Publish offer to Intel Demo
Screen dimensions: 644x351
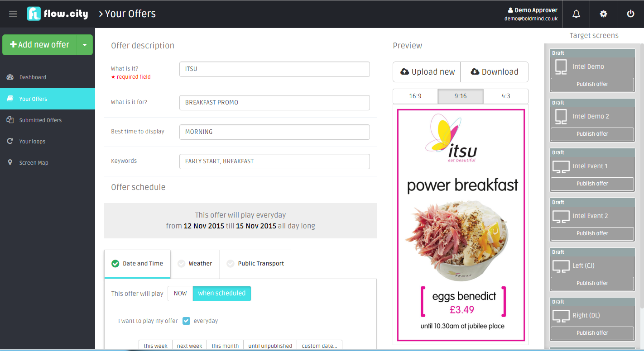click(x=592, y=84)
